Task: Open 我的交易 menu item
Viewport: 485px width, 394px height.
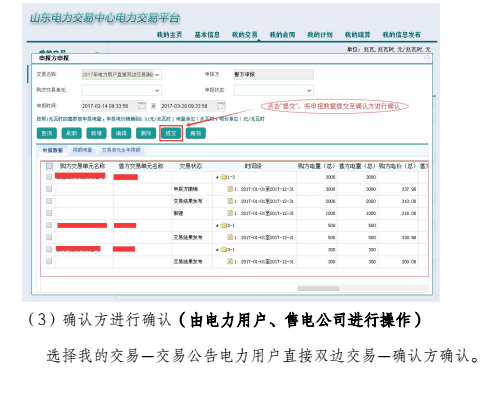Action: (245, 35)
